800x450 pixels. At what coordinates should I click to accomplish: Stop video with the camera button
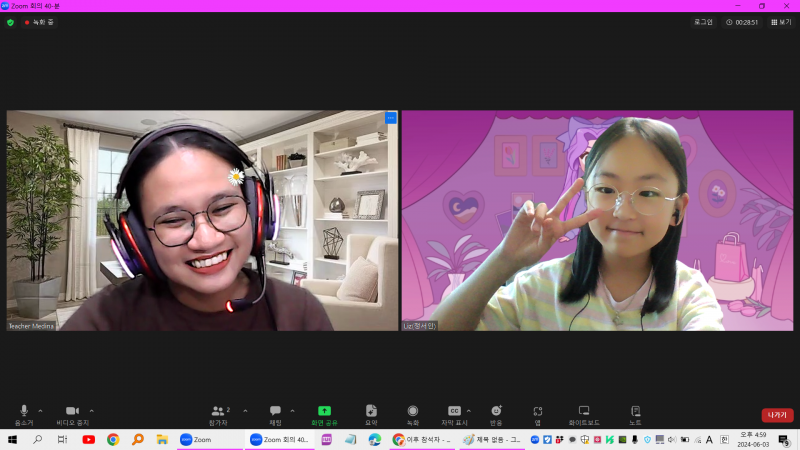72,411
